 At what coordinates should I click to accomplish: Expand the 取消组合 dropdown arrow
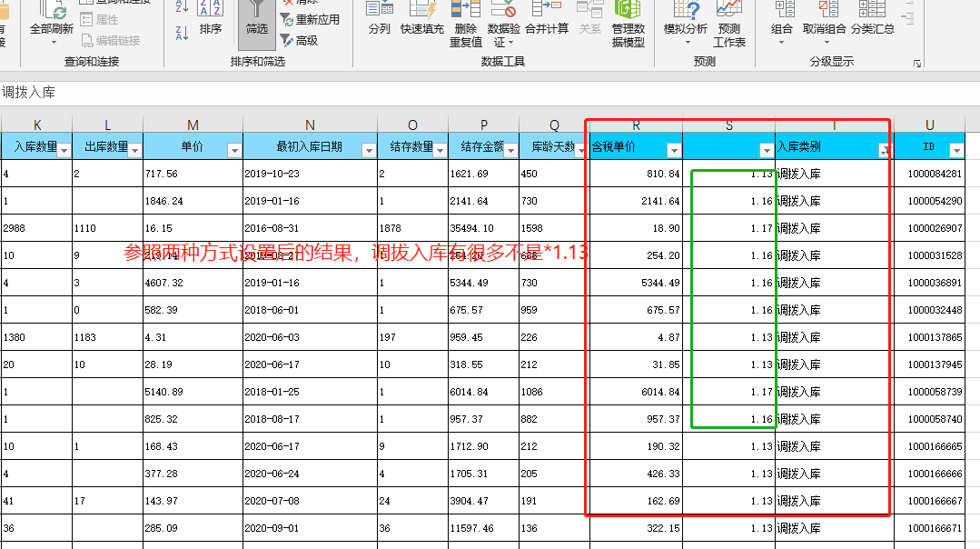pos(827,43)
